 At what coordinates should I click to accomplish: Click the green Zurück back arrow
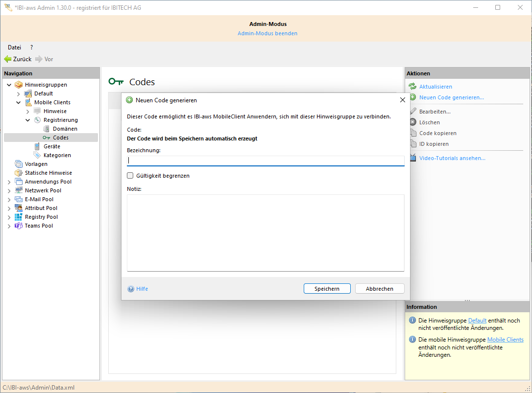click(8, 59)
